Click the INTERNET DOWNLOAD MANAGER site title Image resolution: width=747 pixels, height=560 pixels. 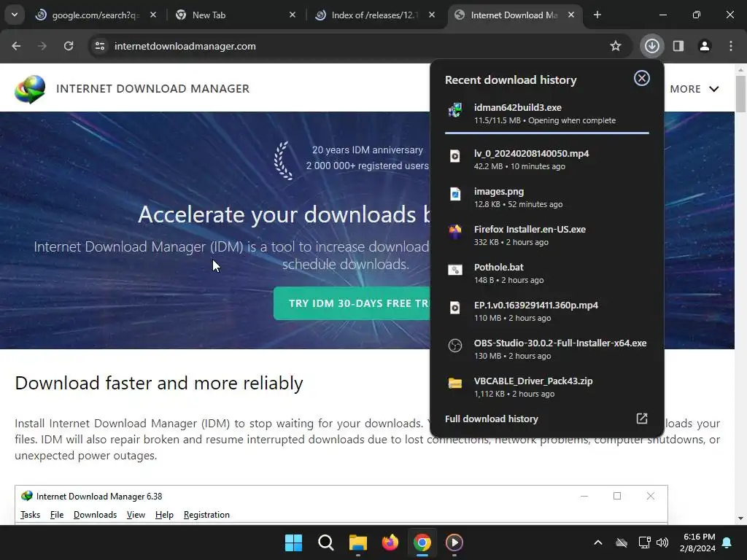pyautogui.click(x=152, y=88)
